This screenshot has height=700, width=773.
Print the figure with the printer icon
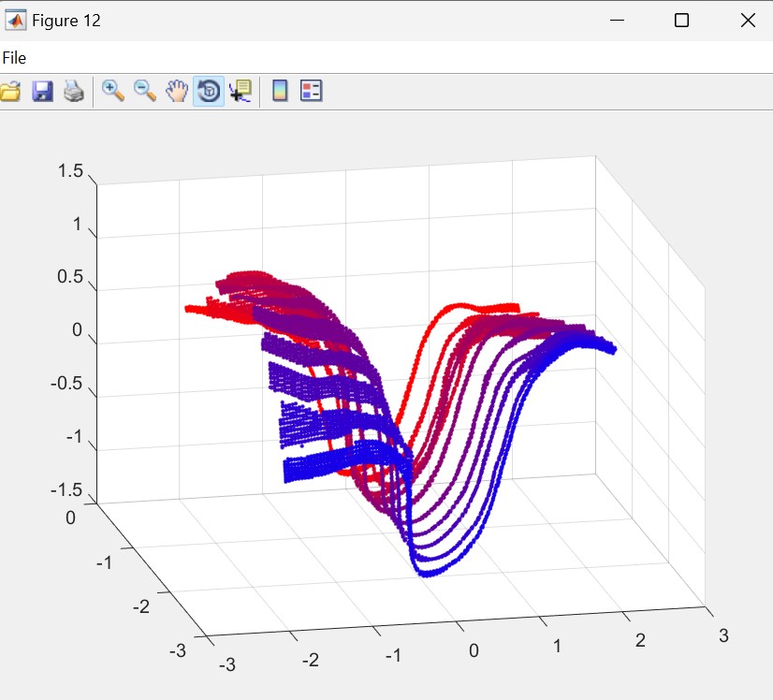74,91
